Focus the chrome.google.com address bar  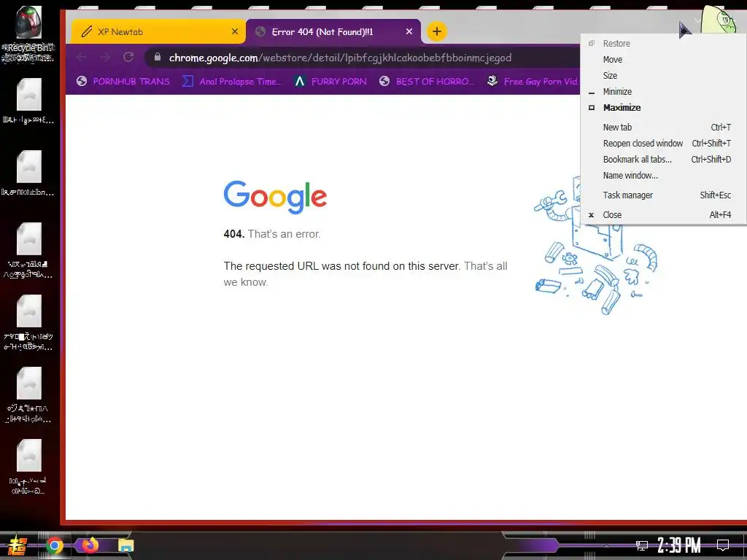(362, 58)
